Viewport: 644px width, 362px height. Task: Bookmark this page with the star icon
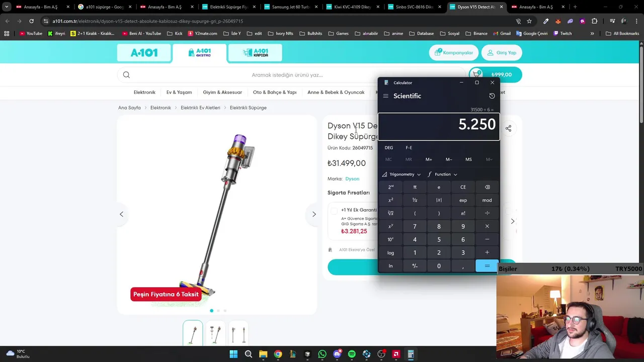click(x=529, y=21)
